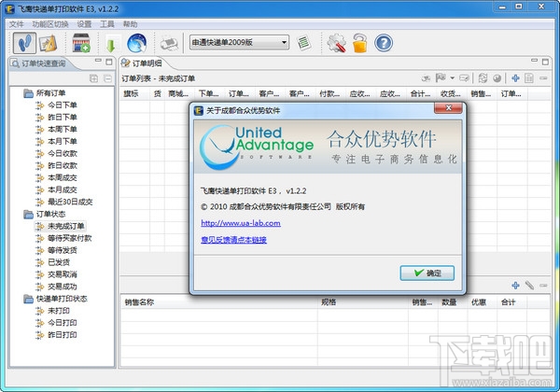Select 本月成交 in the order tree

pos(63,189)
